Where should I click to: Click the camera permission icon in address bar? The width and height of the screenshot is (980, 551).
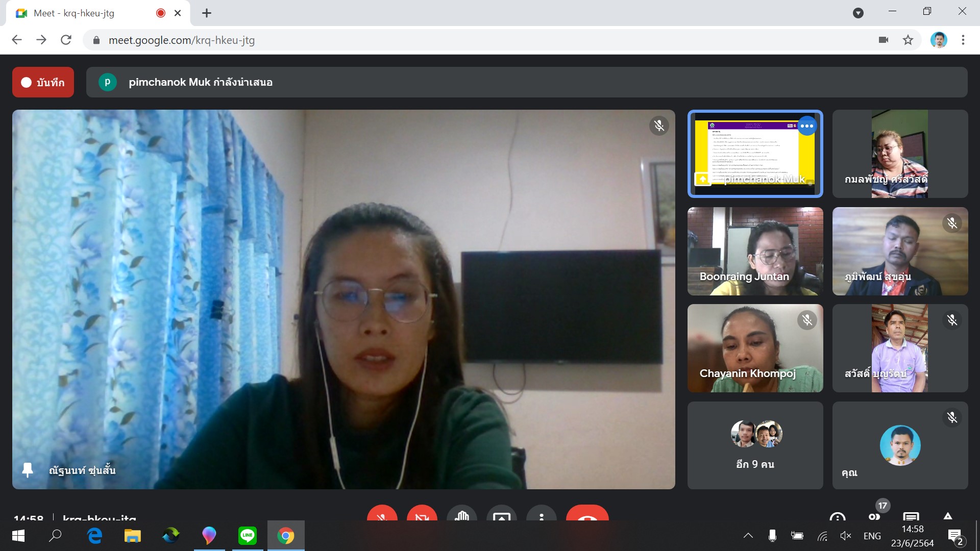(x=883, y=40)
